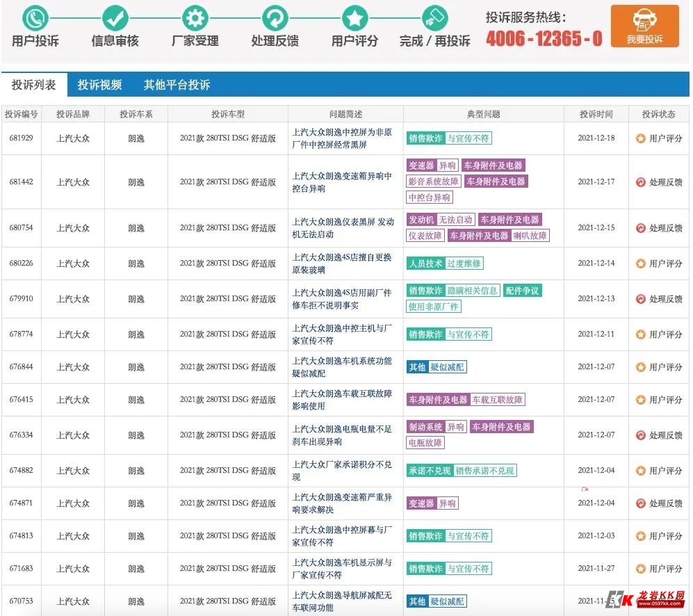Screen dimensions: 693x616
Task: Click 用户评分 status icon for complaint 671683
Action: pos(640,569)
